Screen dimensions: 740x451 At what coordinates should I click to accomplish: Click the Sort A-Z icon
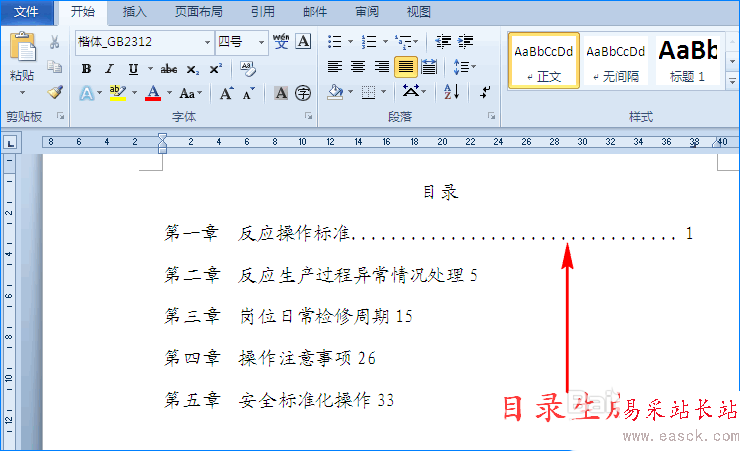click(452, 92)
